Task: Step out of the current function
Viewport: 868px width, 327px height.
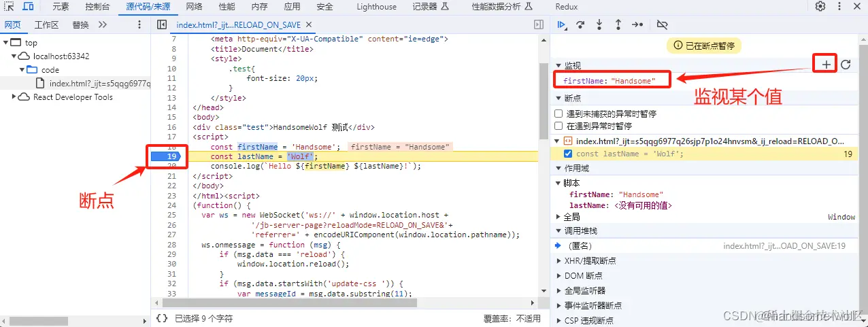Action: 618,24
